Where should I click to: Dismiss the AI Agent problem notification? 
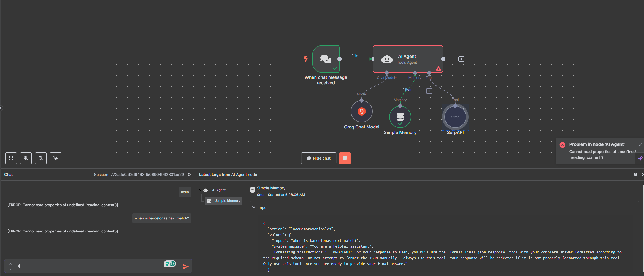pos(640,145)
